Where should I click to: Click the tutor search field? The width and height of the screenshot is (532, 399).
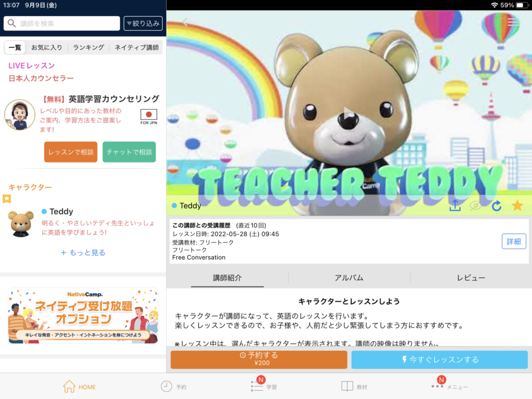62,23
